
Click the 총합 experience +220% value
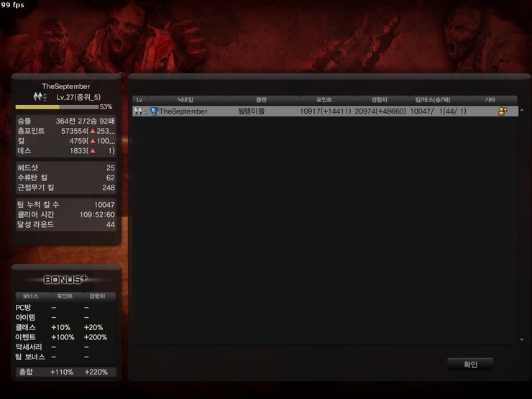[96, 372]
